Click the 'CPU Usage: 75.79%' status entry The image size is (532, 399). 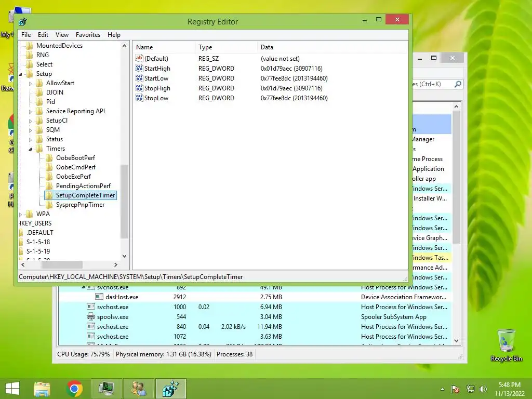tap(83, 354)
